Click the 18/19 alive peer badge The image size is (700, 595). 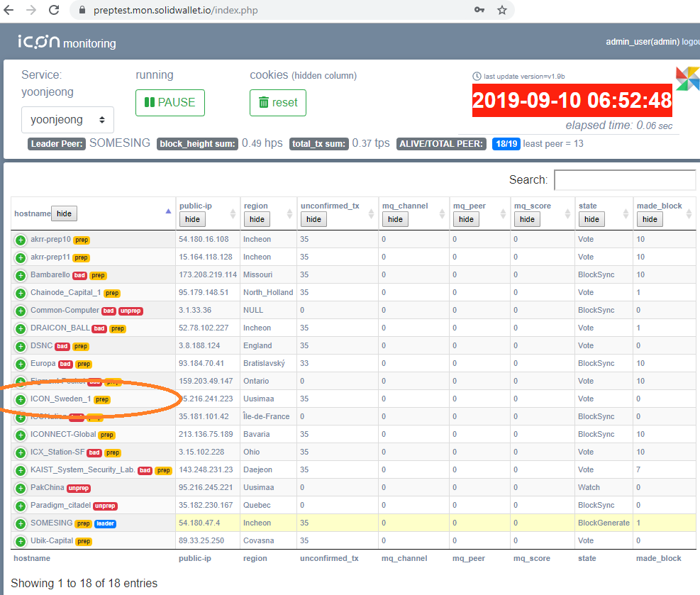506,144
